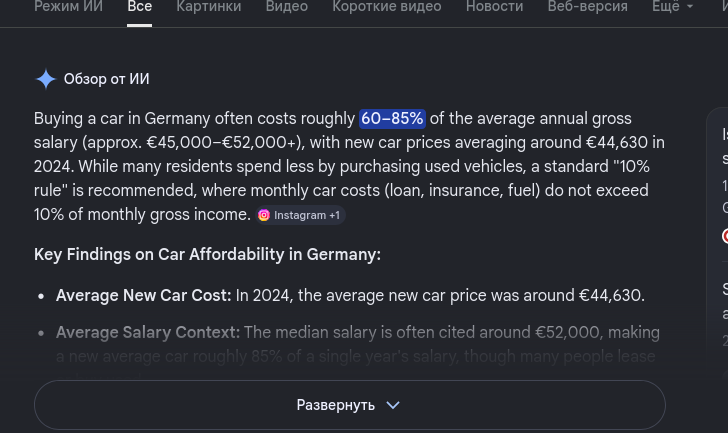Click the Instagram source logo icon
Image resolution: width=728 pixels, height=433 pixels.
tap(264, 215)
